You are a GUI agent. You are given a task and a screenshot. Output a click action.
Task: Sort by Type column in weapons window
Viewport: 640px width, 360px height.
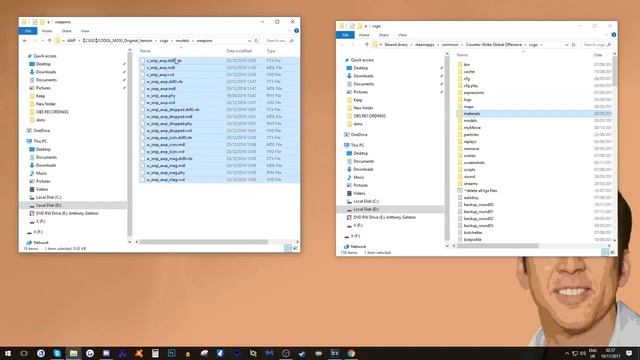tap(271, 51)
